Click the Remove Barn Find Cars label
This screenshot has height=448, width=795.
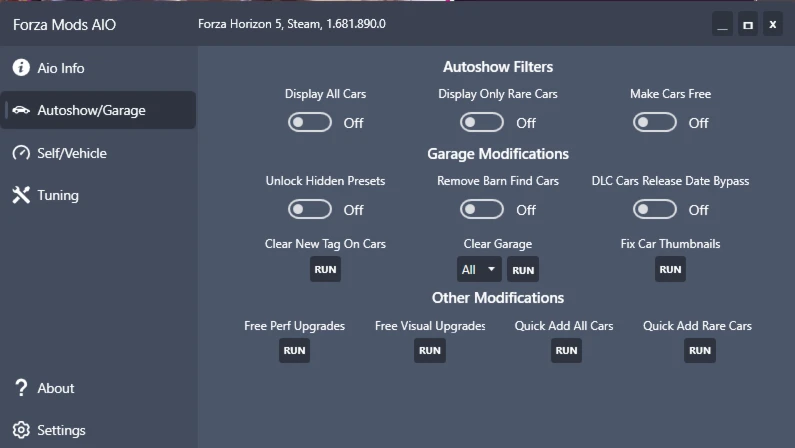(498, 181)
